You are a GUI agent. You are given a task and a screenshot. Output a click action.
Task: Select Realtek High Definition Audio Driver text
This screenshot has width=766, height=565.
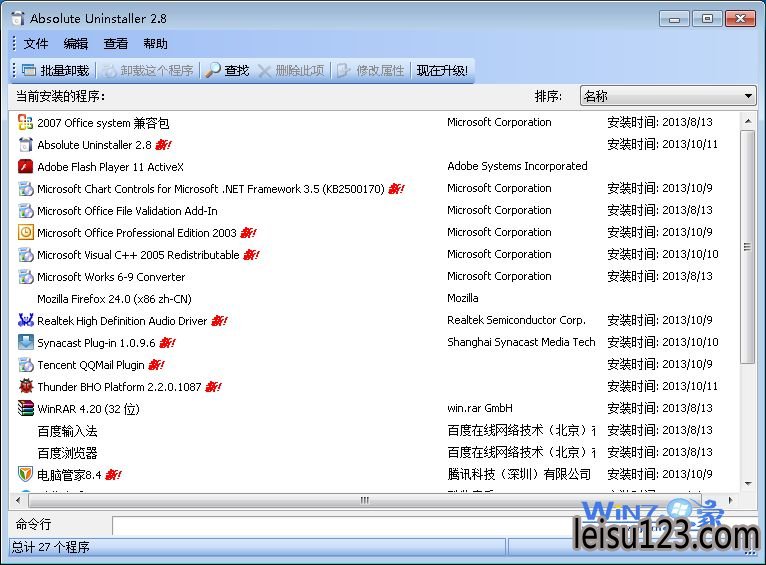123,320
